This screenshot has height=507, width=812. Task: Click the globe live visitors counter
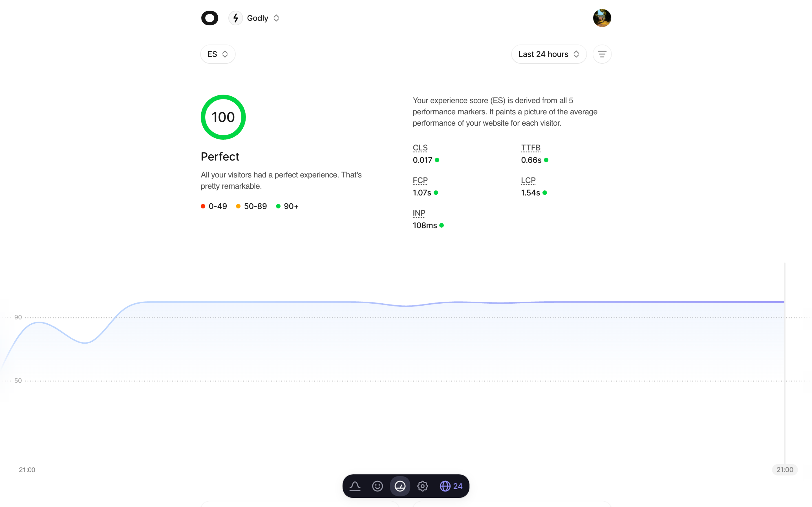tap(451, 486)
